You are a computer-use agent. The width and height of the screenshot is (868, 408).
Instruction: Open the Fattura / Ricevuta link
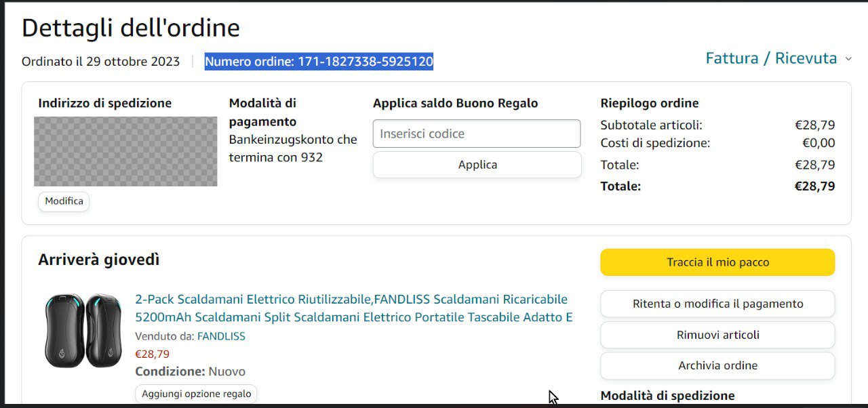771,58
